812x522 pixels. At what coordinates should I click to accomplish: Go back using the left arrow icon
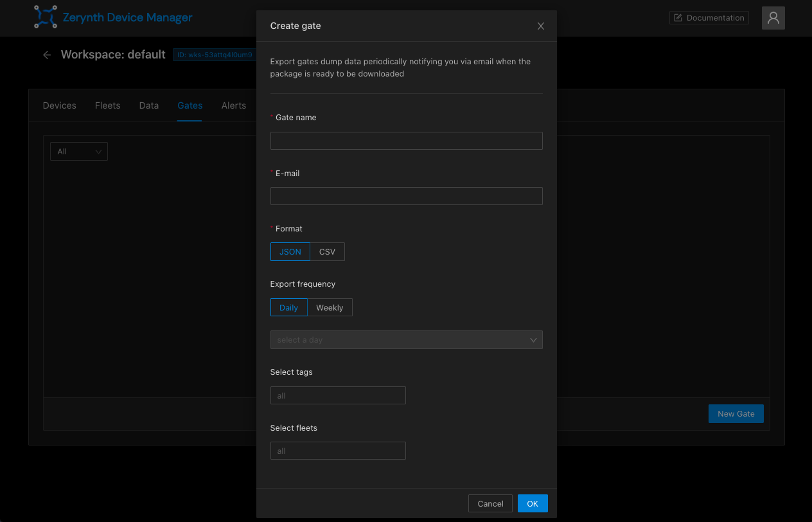(47, 55)
